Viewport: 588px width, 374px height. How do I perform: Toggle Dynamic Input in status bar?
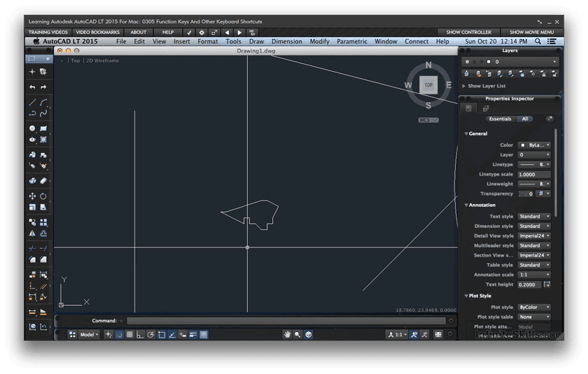(x=183, y=334)
